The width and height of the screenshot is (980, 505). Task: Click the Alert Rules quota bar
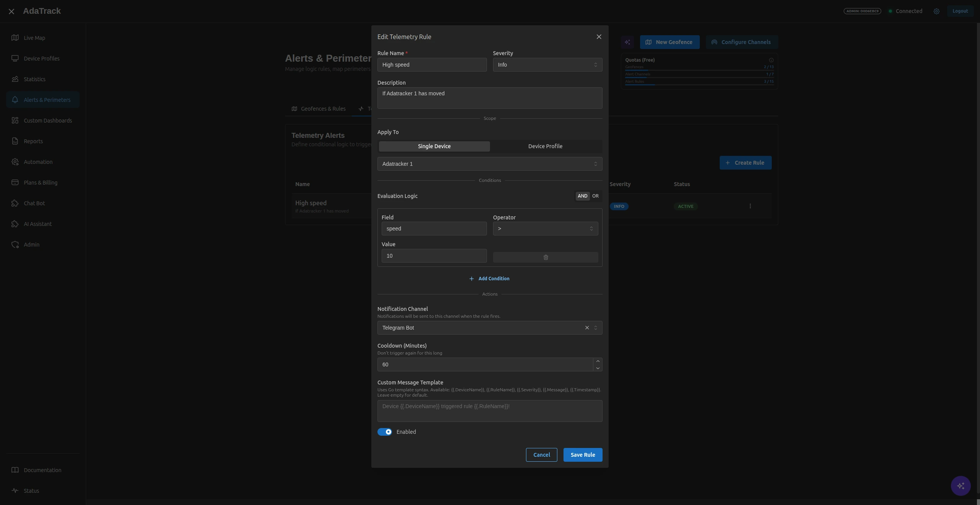tap(699, 84)
